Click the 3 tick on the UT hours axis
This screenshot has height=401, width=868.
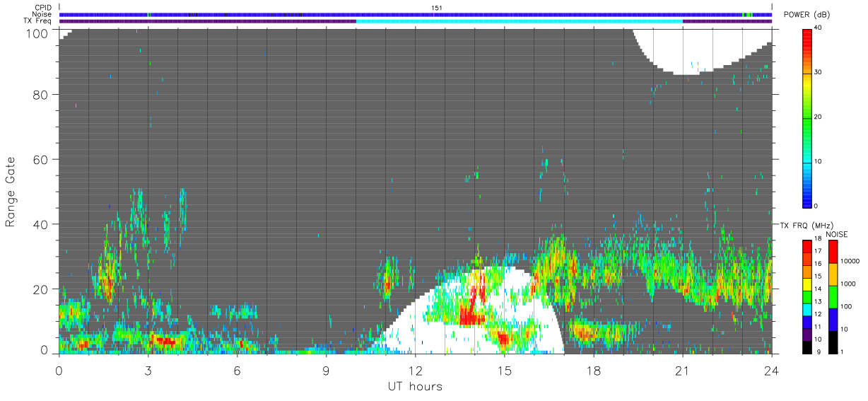[x=148, y=371]
